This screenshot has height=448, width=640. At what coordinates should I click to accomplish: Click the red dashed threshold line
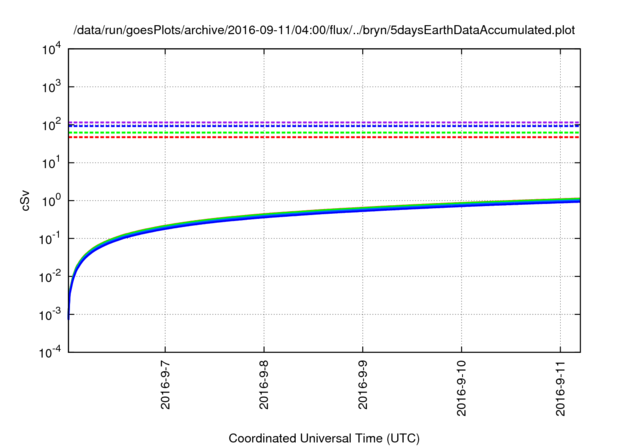[324, 137]
